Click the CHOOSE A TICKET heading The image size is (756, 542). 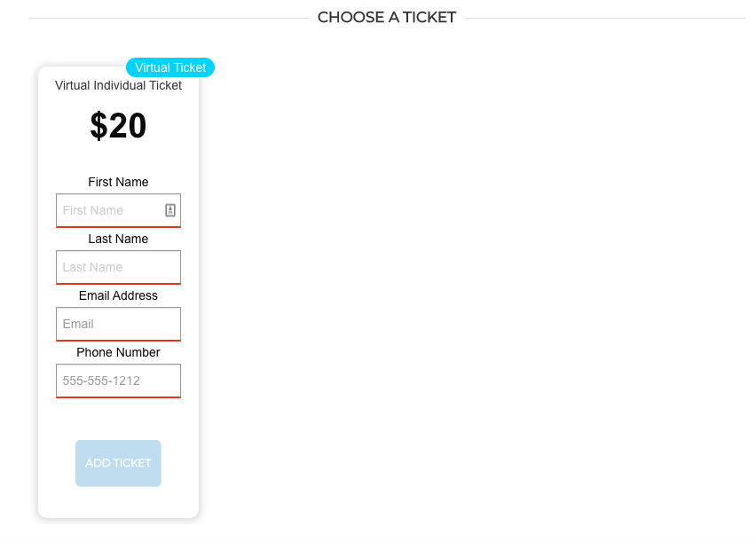coord(386,18)
